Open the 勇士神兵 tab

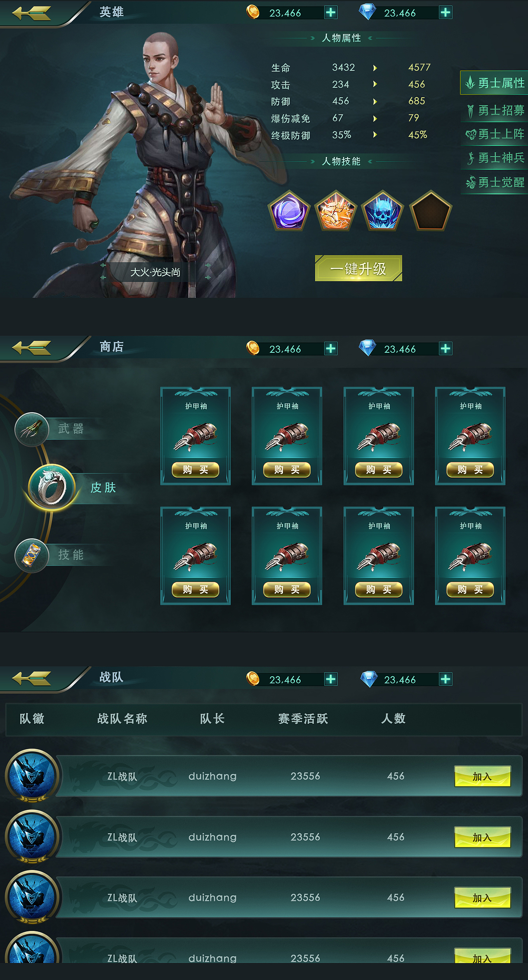click(494, 158)
